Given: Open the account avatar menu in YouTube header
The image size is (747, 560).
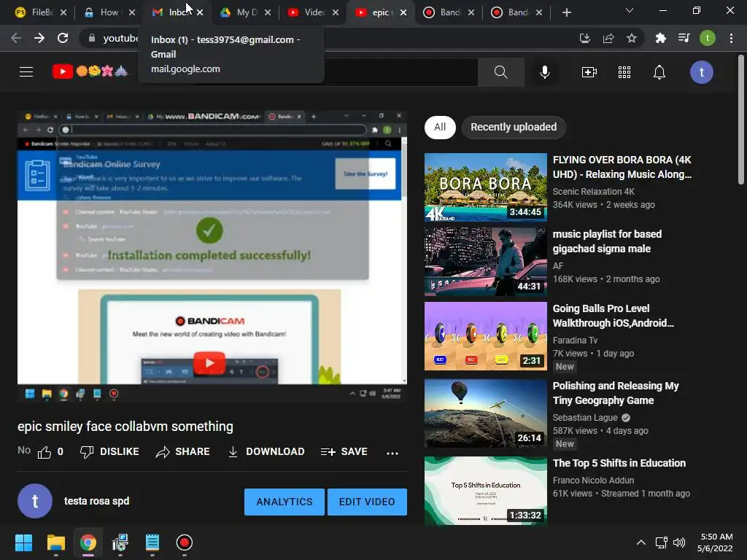Looking at the screenshot, I should click(x=701, y=72).
